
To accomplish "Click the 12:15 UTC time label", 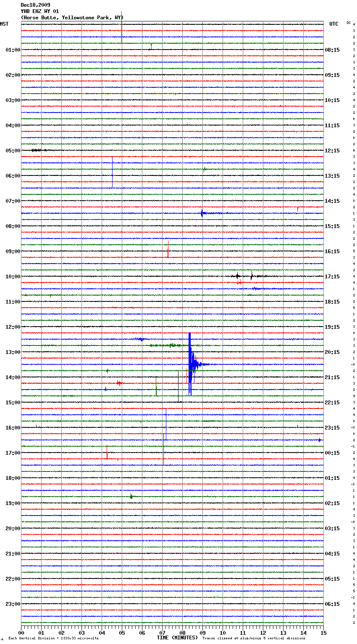I will [x=332, y=151].
